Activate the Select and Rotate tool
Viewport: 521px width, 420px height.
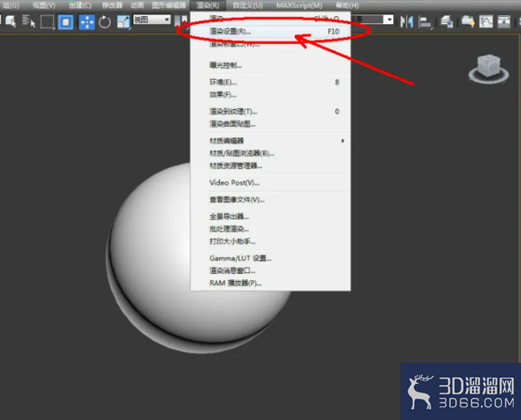point(105,22)
